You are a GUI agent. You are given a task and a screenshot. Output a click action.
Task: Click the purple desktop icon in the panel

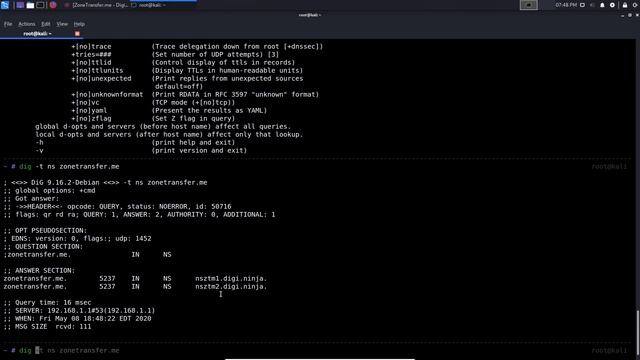[x=20, y=5]
